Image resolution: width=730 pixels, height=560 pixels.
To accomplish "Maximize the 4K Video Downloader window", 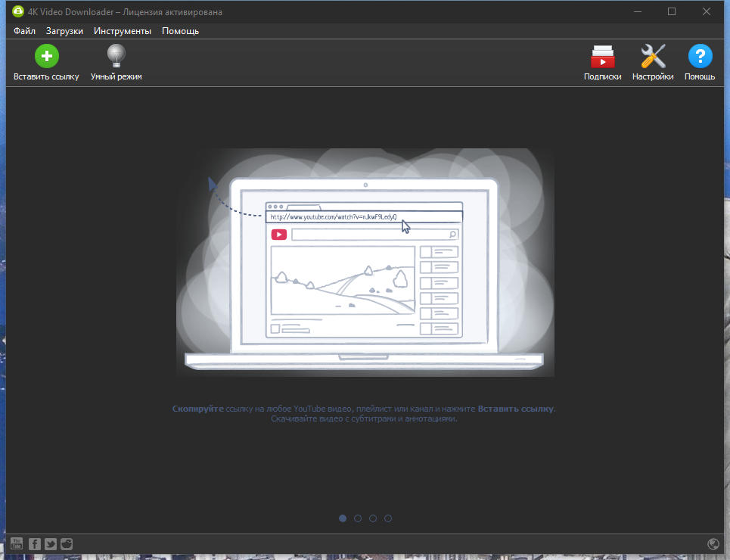I will click(671, 11).
